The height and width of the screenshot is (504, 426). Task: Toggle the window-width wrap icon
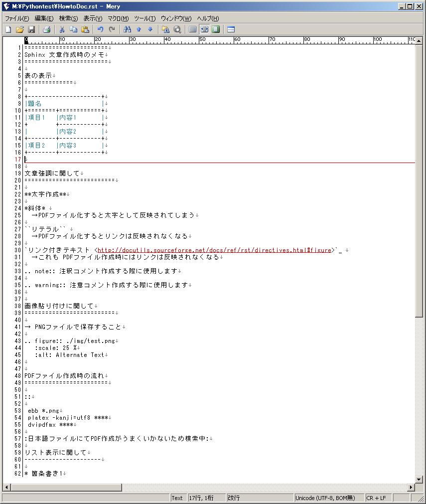click(x=204, y=29)
